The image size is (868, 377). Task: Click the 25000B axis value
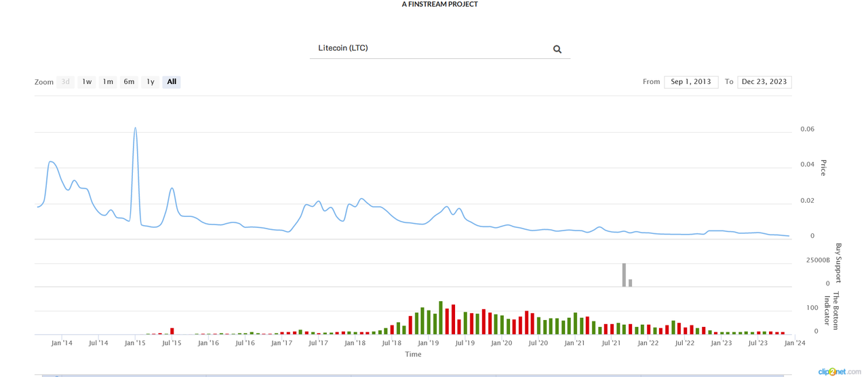[818, 260]
